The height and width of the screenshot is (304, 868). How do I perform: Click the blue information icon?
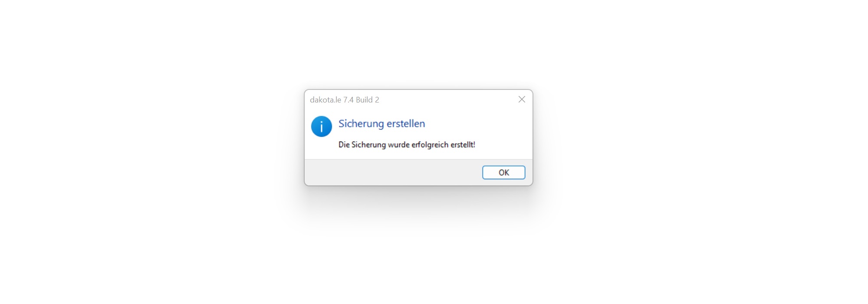322,126
